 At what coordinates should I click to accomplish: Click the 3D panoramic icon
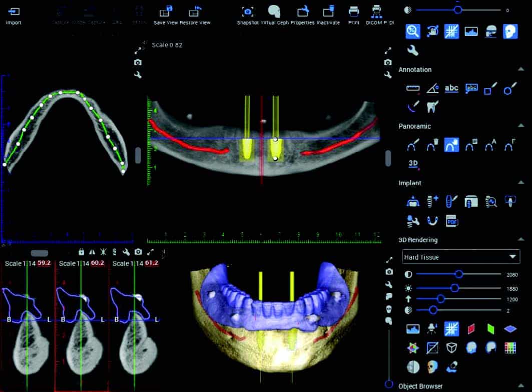[413, 163]
